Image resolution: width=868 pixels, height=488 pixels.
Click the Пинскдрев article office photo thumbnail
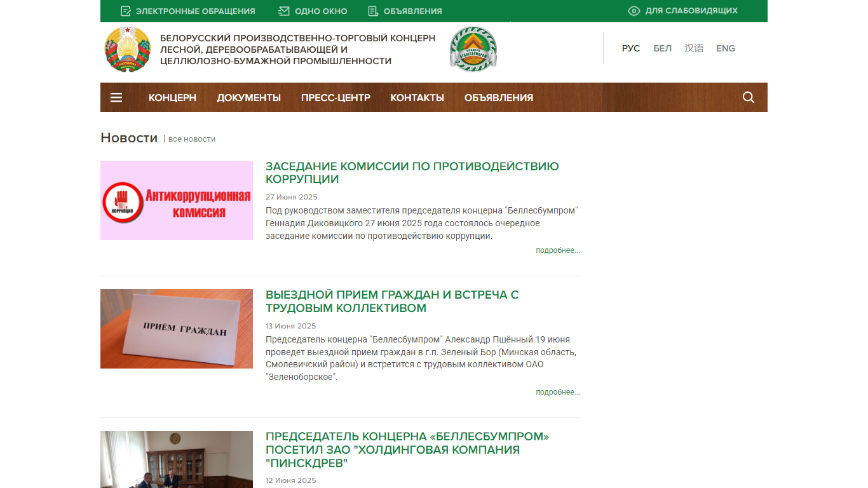177,459
